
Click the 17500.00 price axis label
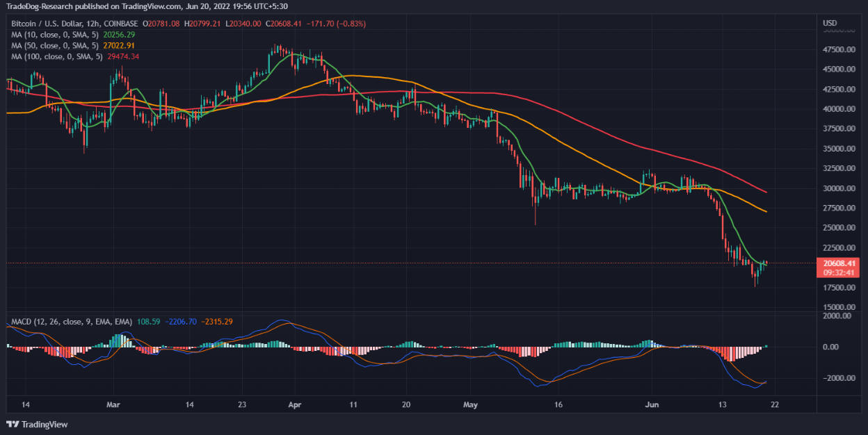pos(838,288)
